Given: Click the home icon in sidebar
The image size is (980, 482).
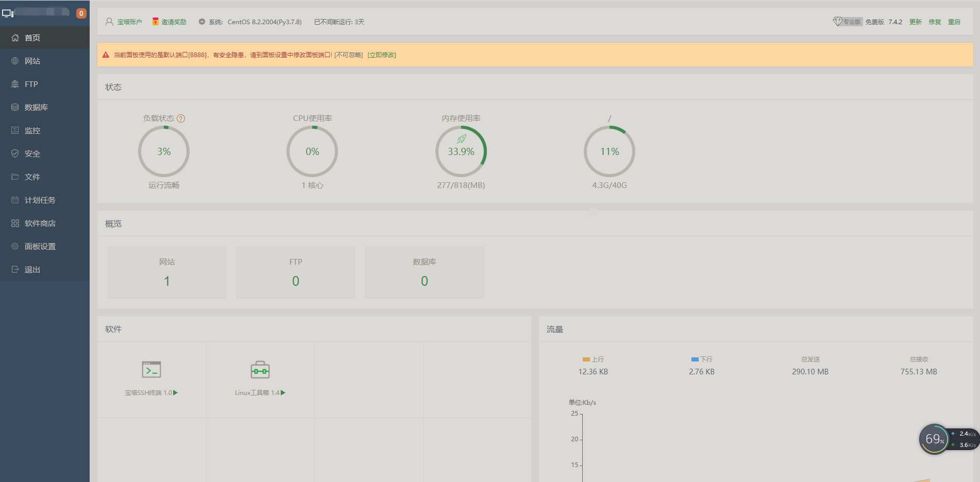Looking at the screenshot, I should point(15,38).
